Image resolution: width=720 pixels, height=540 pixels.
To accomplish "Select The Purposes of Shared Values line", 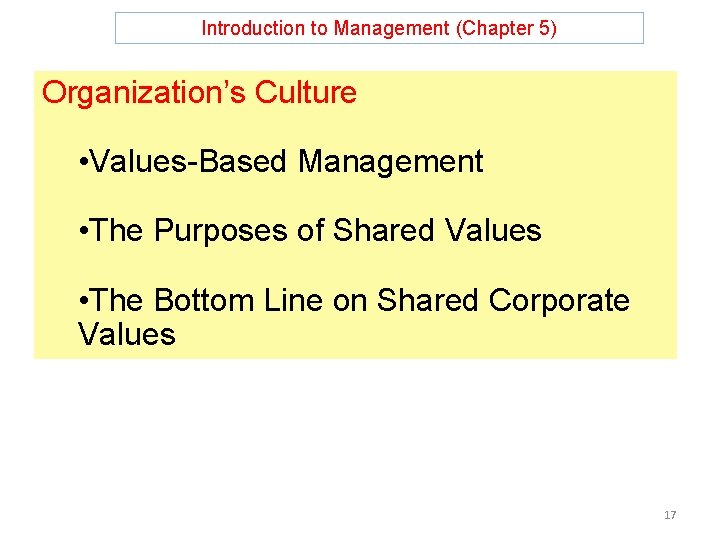I will pos(310,231).
